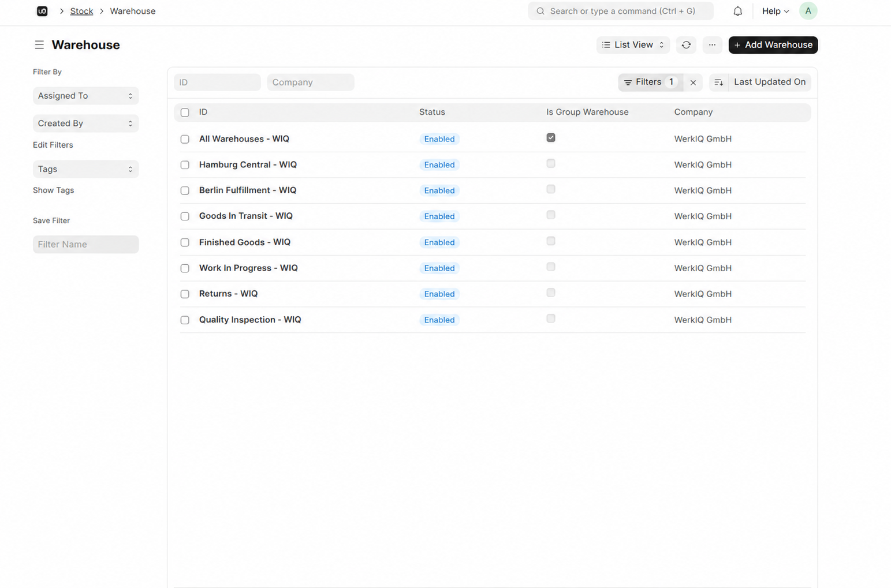Click the Filter Name input
Image resolution: width=891 pixels, height=588 pixels.
[85, 245]
